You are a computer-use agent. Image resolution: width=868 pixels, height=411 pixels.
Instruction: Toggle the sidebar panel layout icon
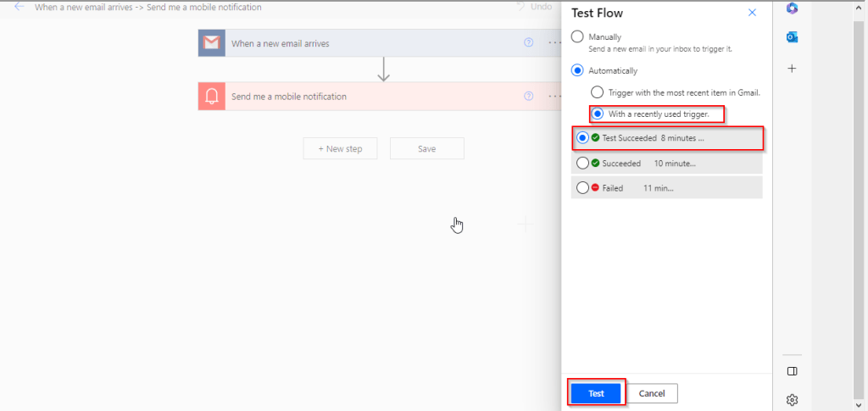point(792,371)
